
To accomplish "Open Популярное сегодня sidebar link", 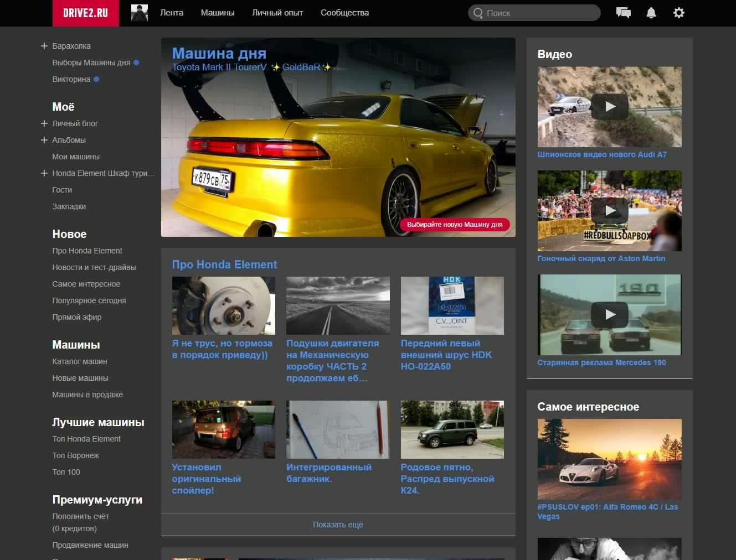I will tap(89, 300).
